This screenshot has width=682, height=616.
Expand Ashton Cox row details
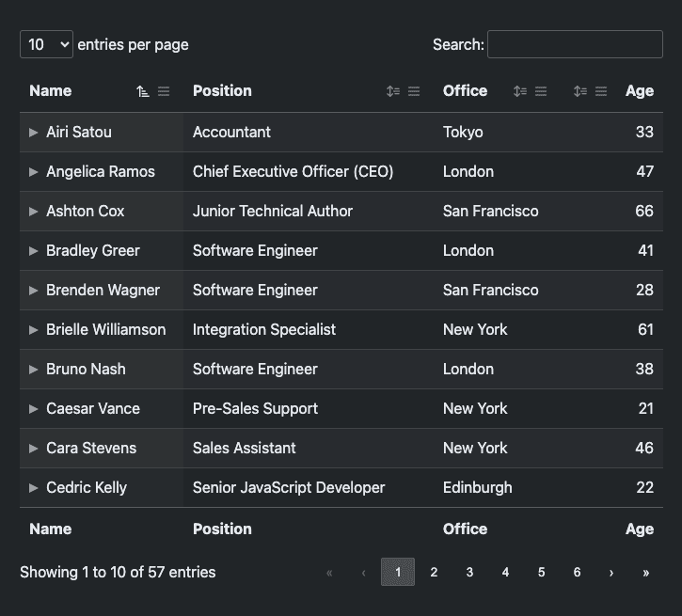click(x=34, y=212)
